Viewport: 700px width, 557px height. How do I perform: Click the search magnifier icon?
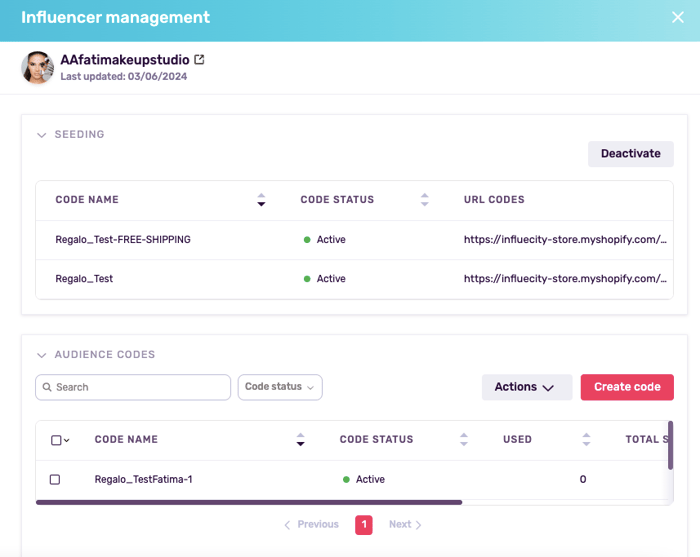[46, 387]
